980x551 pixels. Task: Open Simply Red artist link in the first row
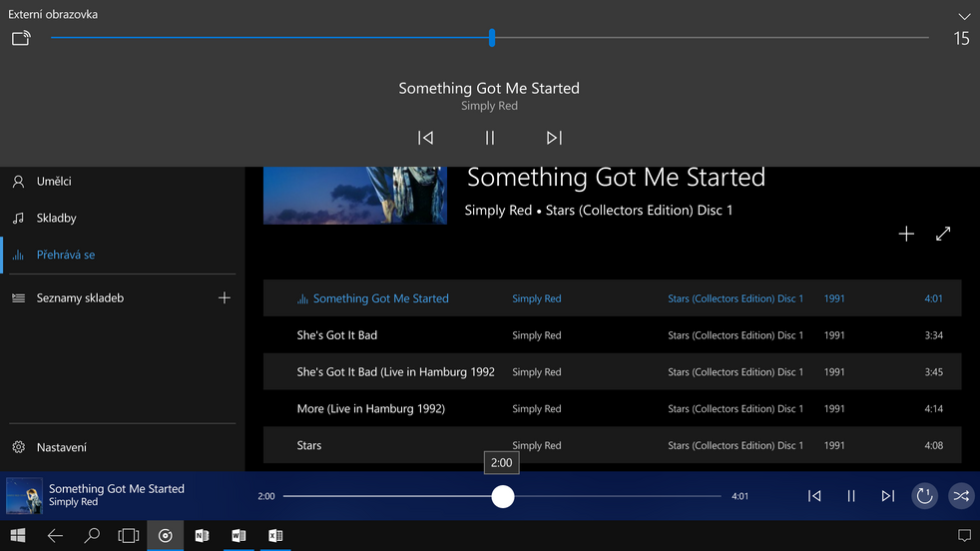536,298
